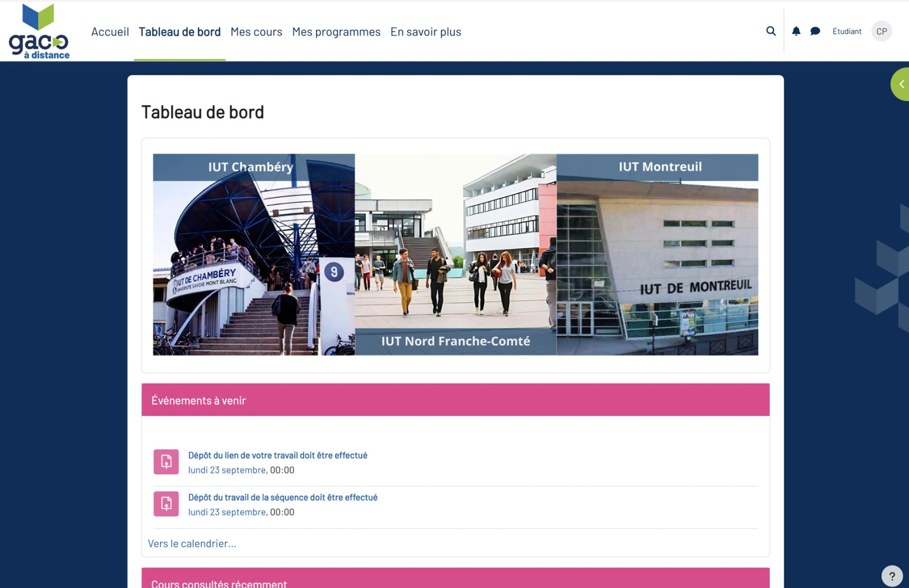Click the 'Cours consultés récemment' banner
This screenshot has height=588, width=909.
coord(455,581)
